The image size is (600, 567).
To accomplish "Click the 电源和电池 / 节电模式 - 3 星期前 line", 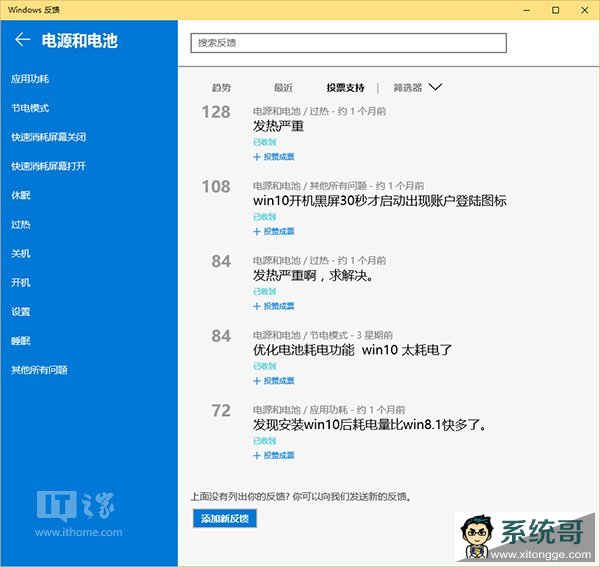I will coord(323,335).
